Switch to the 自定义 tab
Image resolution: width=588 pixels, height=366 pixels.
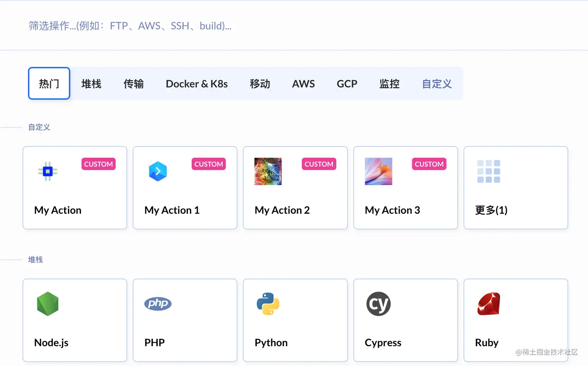click(x=437, y=83)
